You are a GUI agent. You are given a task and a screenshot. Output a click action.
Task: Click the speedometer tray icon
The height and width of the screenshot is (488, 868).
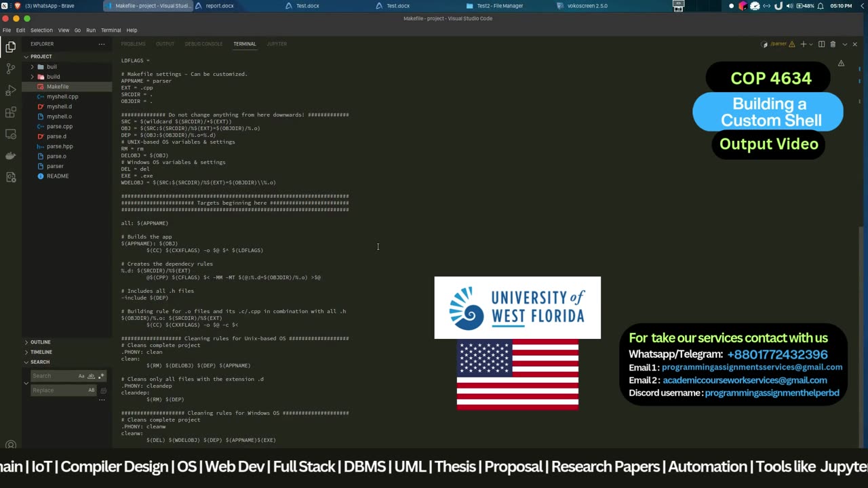click(755, 5)
